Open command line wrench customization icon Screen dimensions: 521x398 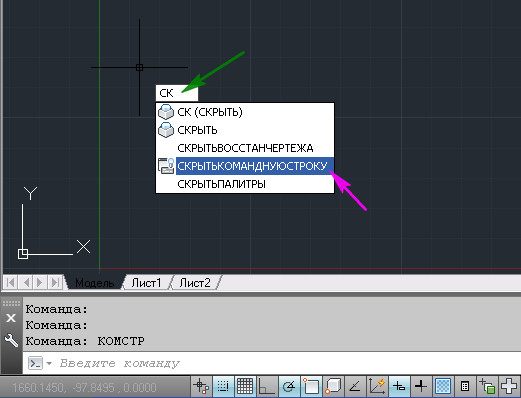click(11, 340)
